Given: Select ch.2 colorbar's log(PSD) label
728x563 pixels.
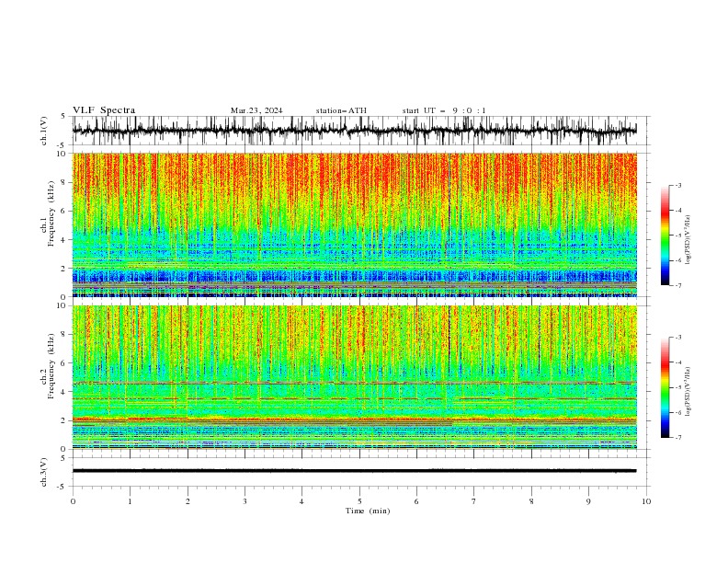Looking at the screenshot, I should click(688, 393).
